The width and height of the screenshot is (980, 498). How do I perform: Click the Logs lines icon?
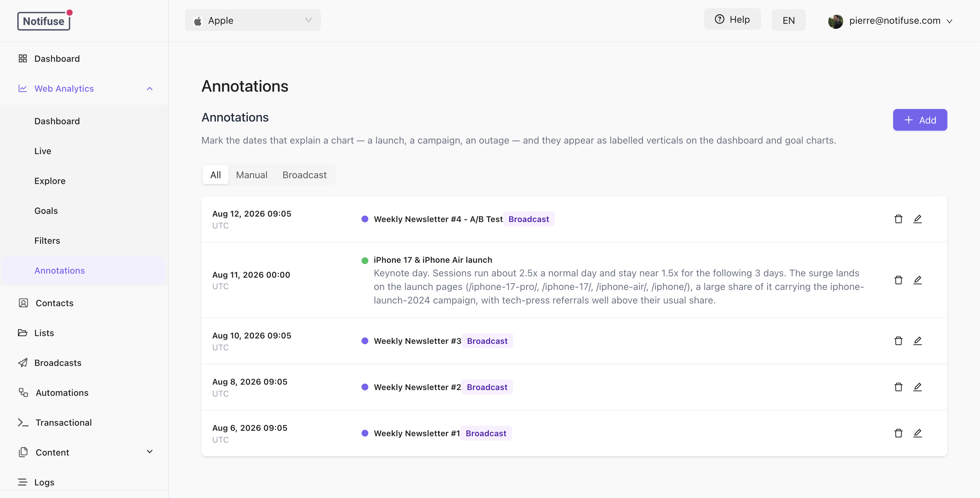[x=23, y=482]
